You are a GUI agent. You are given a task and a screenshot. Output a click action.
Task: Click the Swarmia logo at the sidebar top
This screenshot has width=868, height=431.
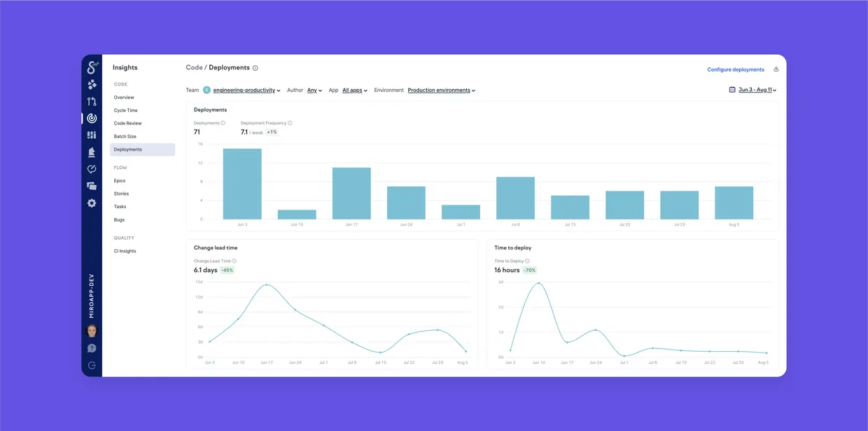(x=92, y=68)
